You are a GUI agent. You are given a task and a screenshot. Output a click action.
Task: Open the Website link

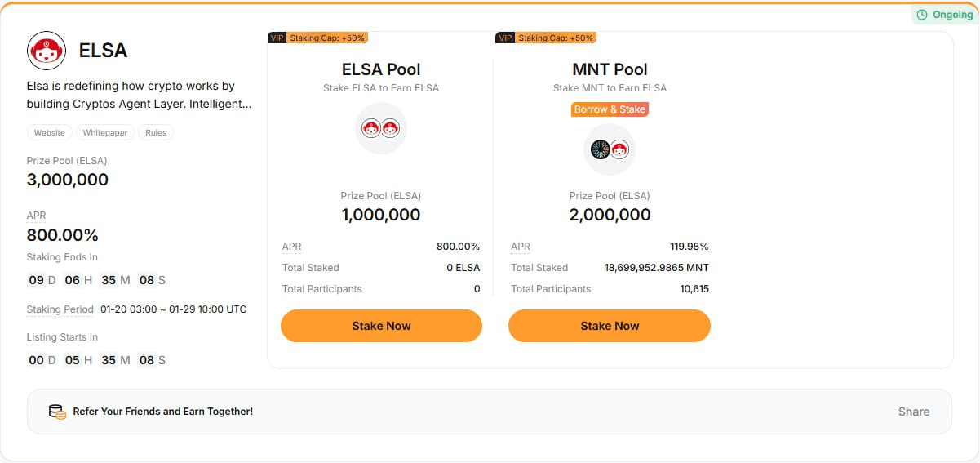pos(50,132)
